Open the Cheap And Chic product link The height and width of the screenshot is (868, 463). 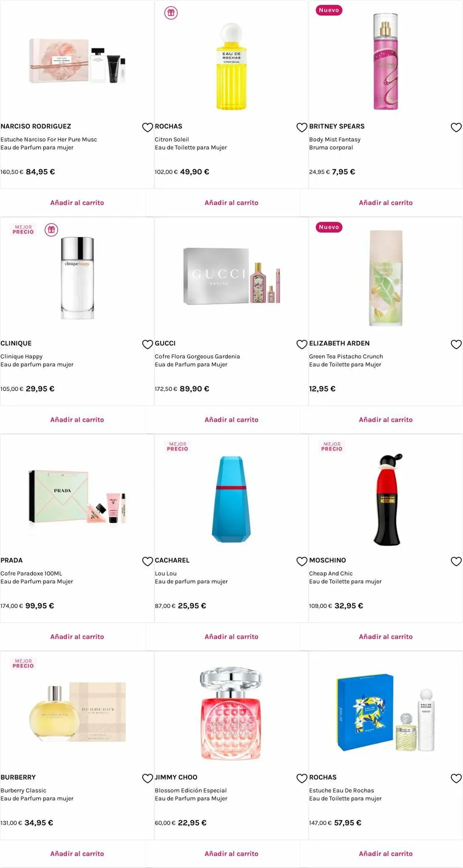coord(331,573)
